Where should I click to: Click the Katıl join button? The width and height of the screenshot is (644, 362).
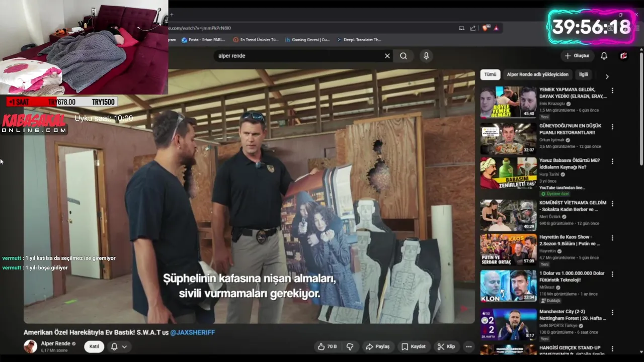(x=94, y=346)
